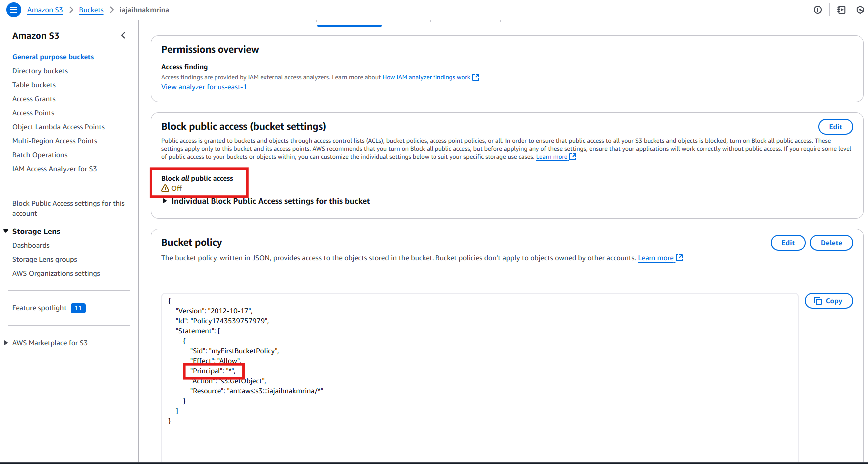
Task: Click the "Version": "2012-10-17" policy line
Action: point(214,311)
